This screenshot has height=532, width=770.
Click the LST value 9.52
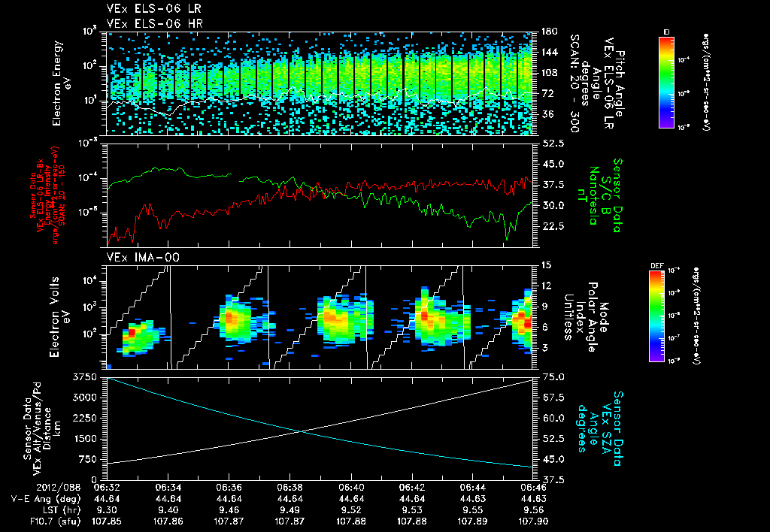350,510
